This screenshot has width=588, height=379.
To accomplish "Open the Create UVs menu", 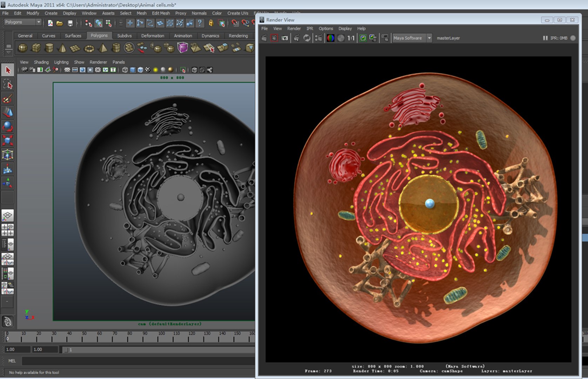I will pyautogui.click(x=238, y=13).
